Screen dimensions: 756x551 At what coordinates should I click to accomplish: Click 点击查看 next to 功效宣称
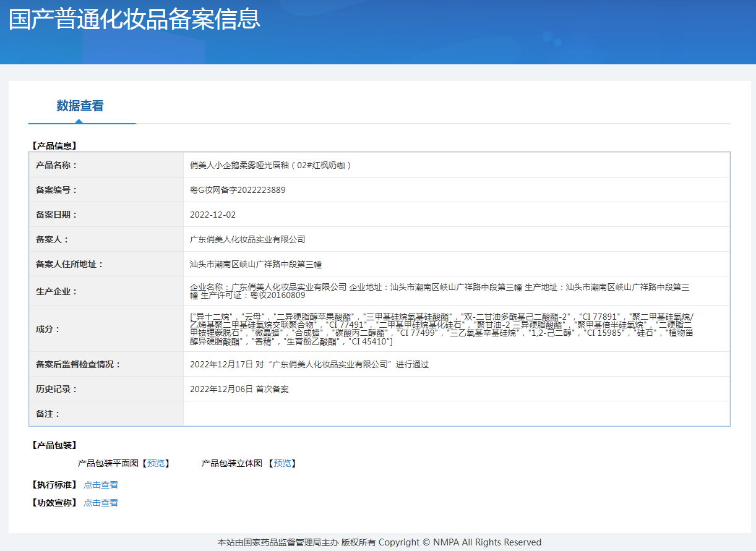click(101, 503)
